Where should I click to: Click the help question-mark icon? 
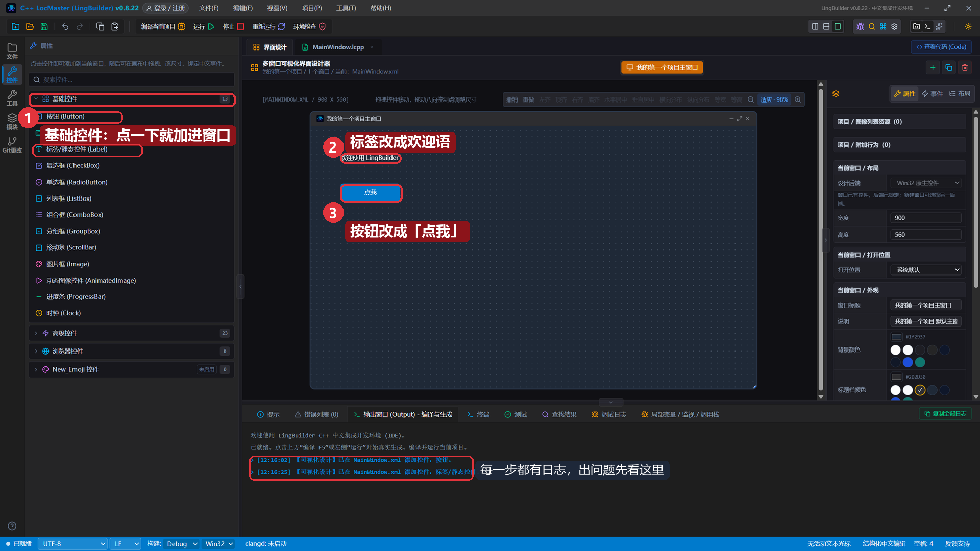coord(12,526)
